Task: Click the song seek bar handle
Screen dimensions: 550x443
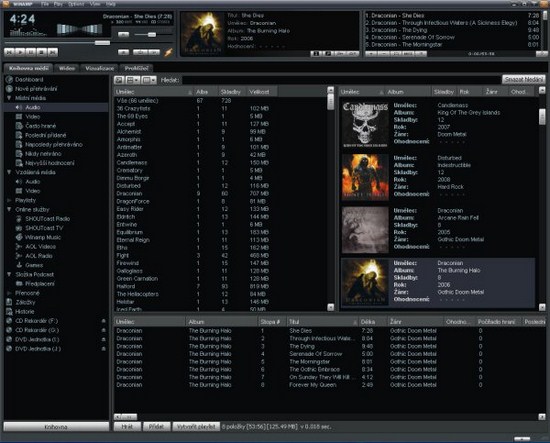Action: 102,43
